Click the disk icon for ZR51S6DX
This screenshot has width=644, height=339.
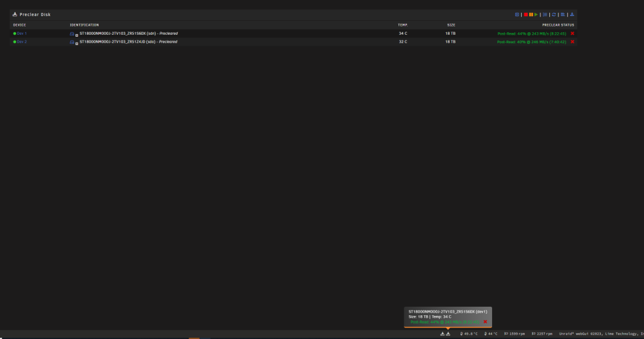coord(72,34)
